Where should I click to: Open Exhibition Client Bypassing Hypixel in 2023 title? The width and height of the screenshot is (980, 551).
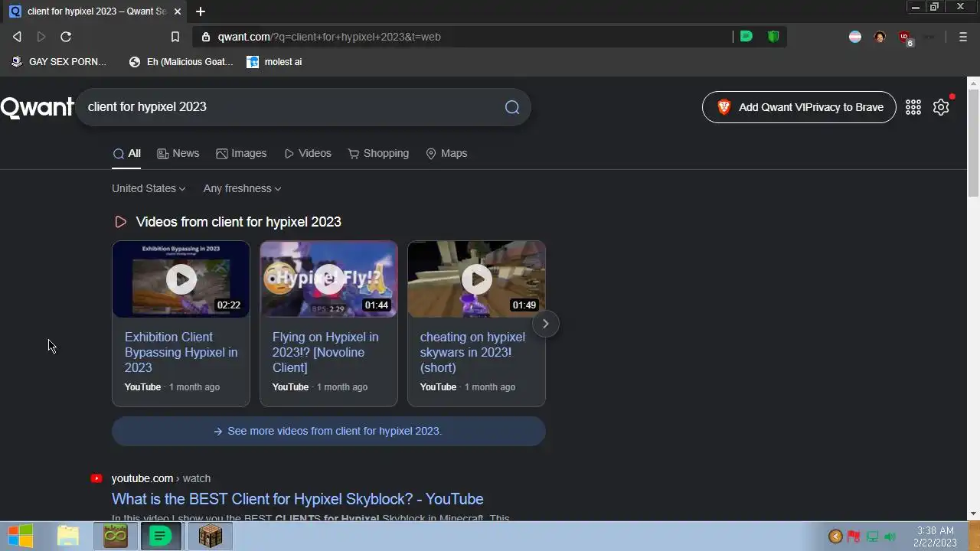pyautogui.click(x=181, y=352)
